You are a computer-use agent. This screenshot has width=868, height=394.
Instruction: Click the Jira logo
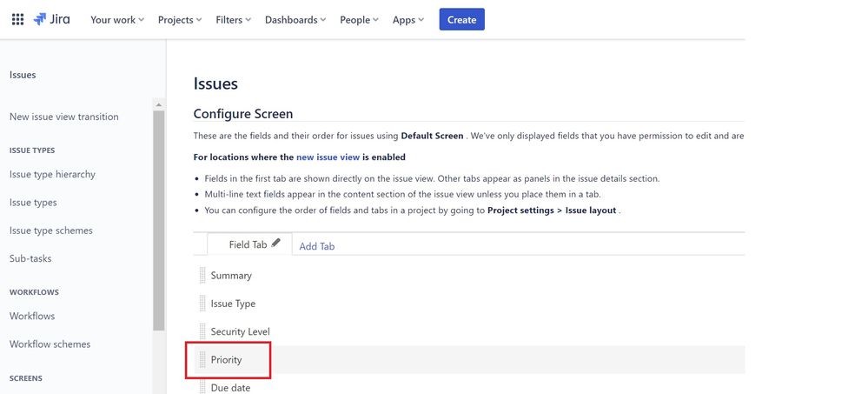coord(51,19)
